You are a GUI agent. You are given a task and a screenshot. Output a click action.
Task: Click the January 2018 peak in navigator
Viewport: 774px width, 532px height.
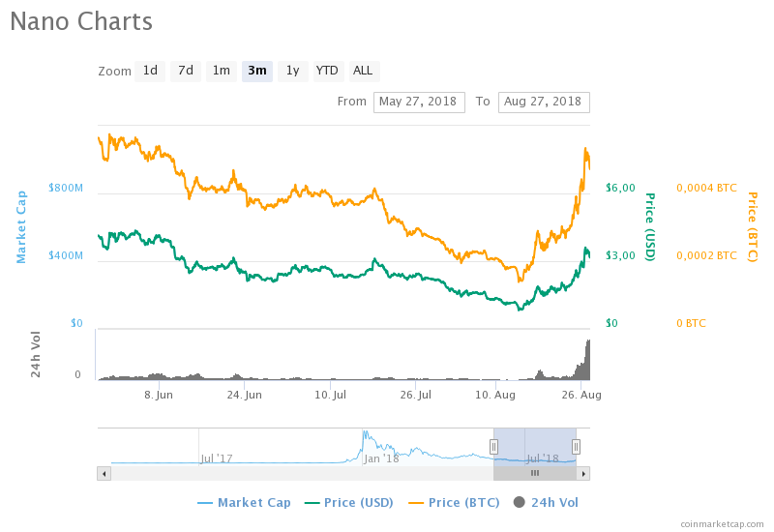pos(366,433)
